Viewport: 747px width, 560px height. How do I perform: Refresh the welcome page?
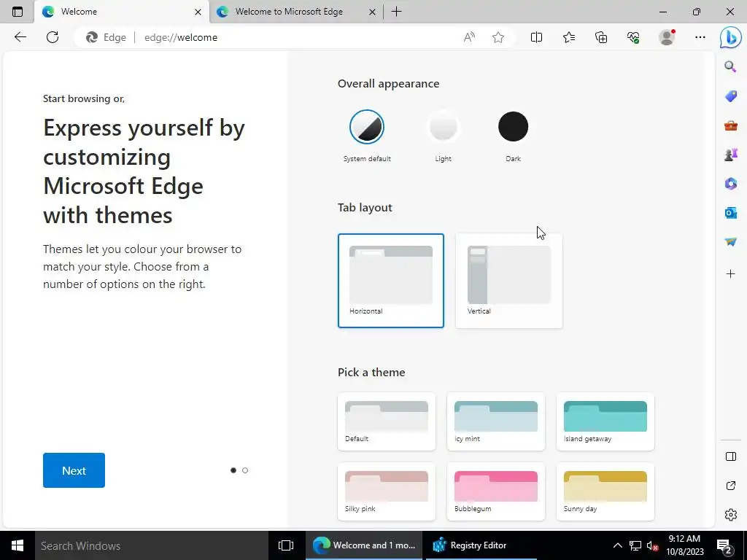pos(53,37)
